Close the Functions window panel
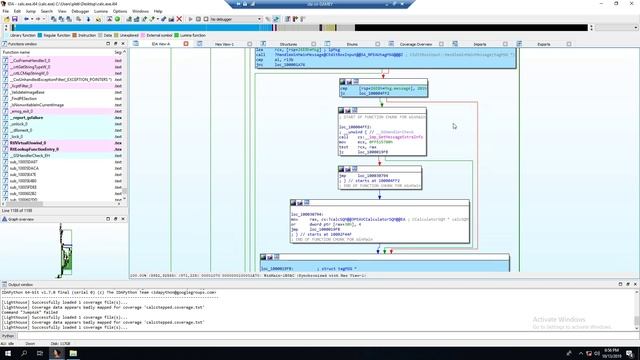Image resolution: width=640 pixels, height=360 pixels. [123, 44]
